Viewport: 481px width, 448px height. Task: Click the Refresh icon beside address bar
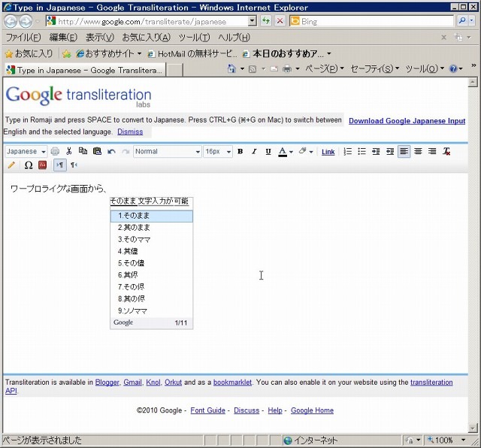click(x=265, y=21)
